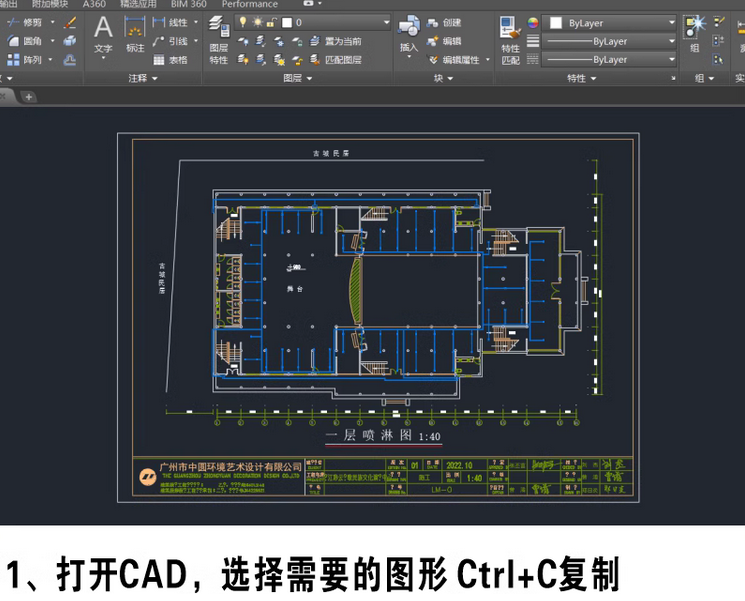Switch to the BIM 360 ribbon tab
This screenshot has height=601, width=745.
[x=189, y=4]
